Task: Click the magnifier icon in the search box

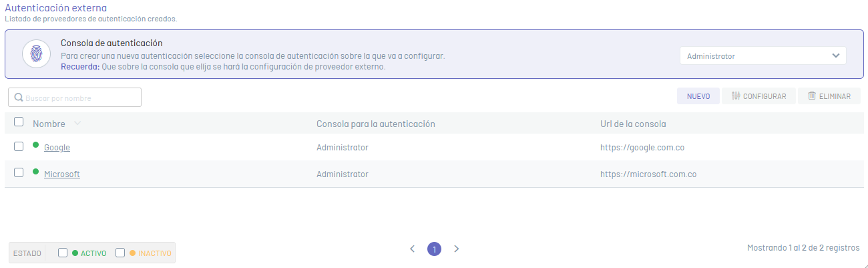Action: 19,98
